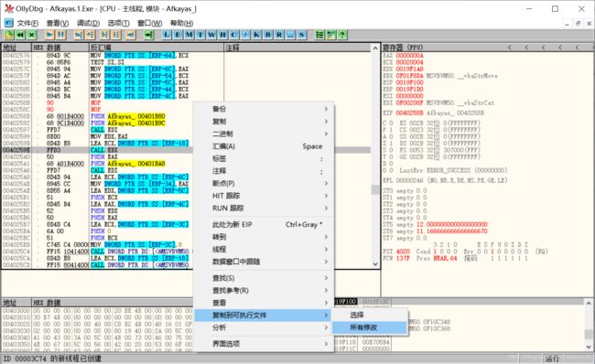Screen dimensions: 595x364
Task: Open the 选项(T) menu
Action: coord(118,23)
